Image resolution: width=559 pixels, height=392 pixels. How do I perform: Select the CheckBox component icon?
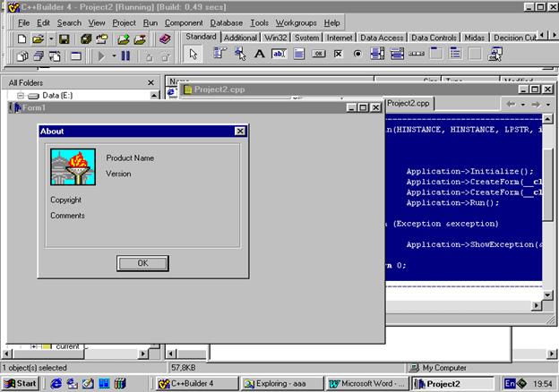click(338, 54)
